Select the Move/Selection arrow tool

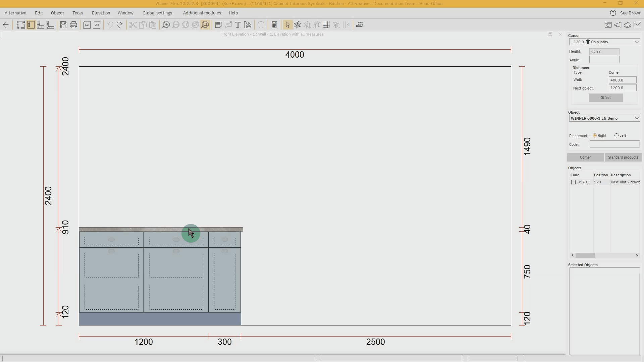tap(287, 24)
